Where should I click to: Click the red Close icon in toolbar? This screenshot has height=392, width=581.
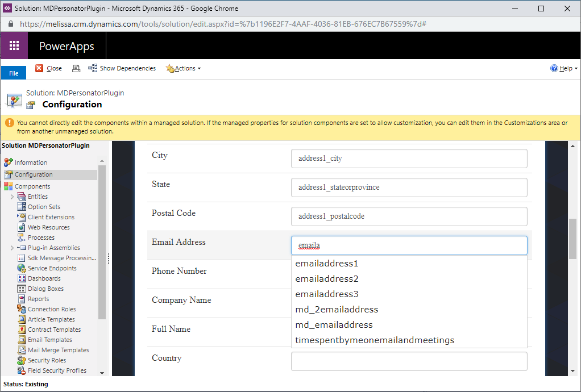pyautogui.click(x=39, y=68)
